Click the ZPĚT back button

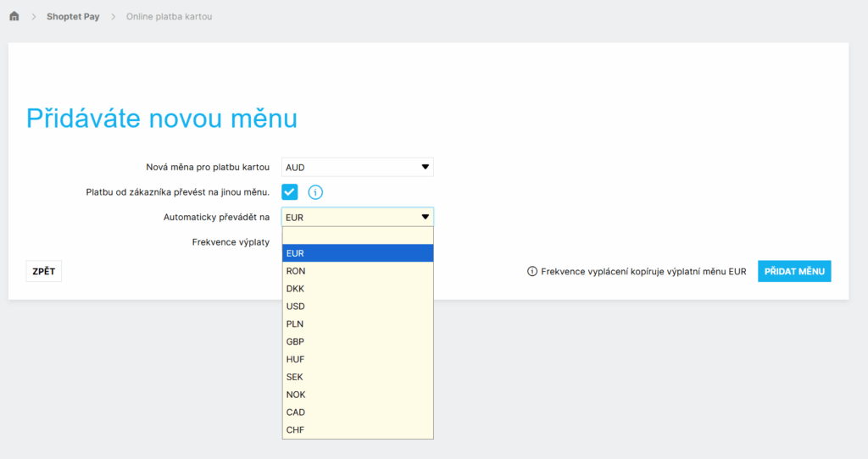pos(43,272)
